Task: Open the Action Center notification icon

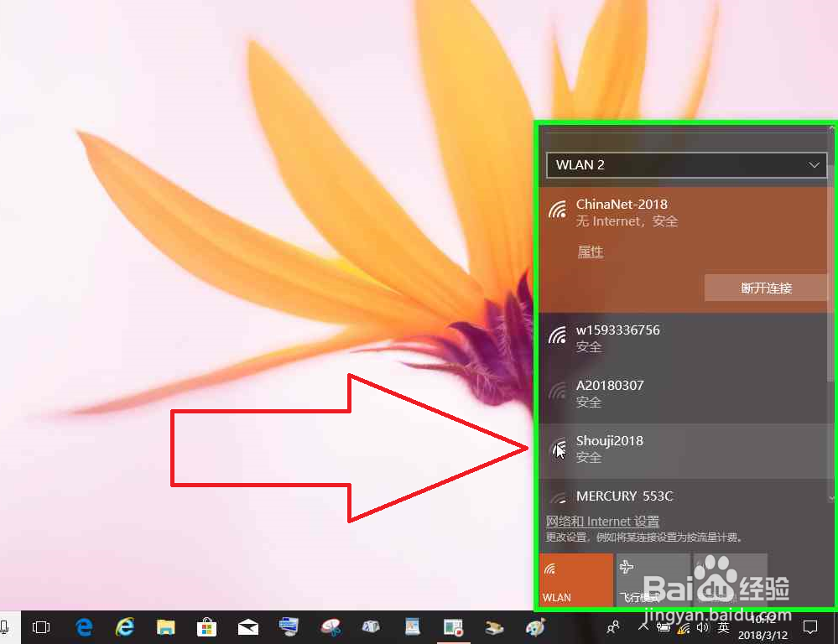Action: (810, 626)
